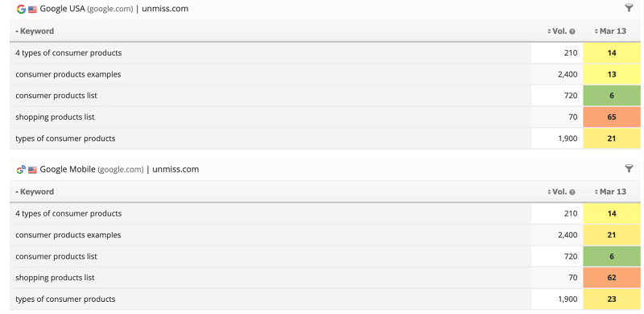Click the orange rank 62 cell in Google Mobile
The height and width of the screenshot is (314, 644).
coord(612,278)
